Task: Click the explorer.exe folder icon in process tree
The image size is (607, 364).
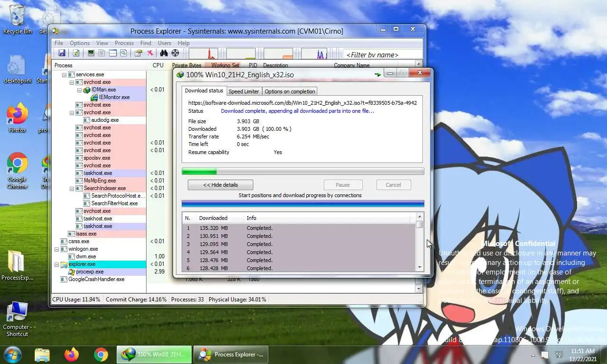Action: tap(64, 264)
